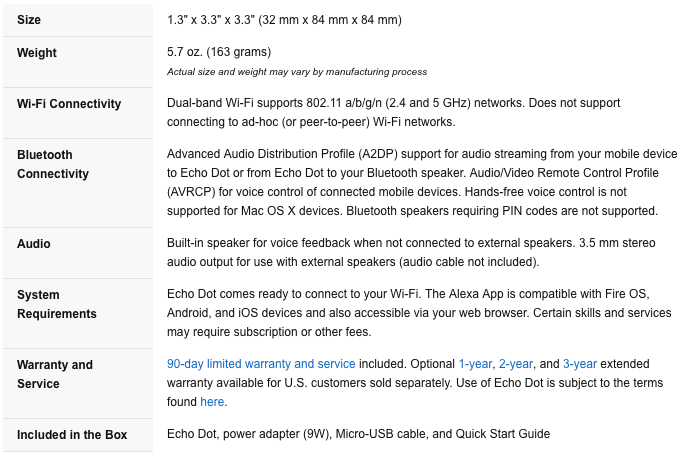Click the Warranty and Service label
This screenshot has height=458, width=683.
click(x=55, y=374)
